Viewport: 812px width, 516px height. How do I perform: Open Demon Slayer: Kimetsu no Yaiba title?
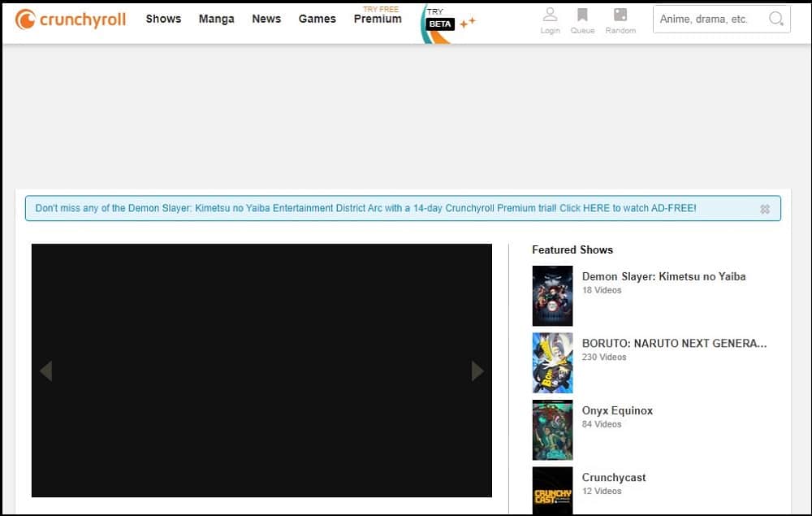[664, 276]
